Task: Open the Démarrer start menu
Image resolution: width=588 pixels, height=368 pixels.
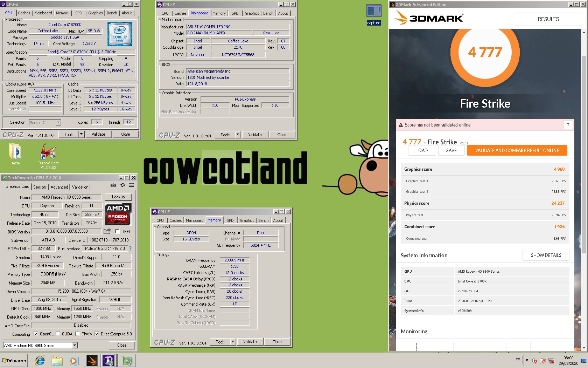Action: (x=14, y=361)
